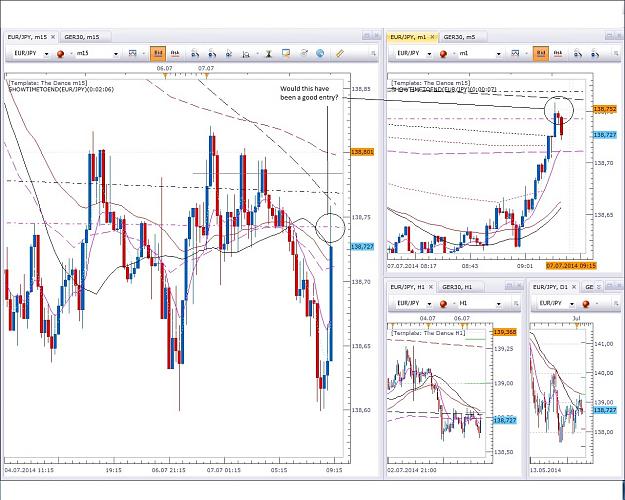
Task: Select the ruler tool in m15 toolbar
Action: click(340, 53)
